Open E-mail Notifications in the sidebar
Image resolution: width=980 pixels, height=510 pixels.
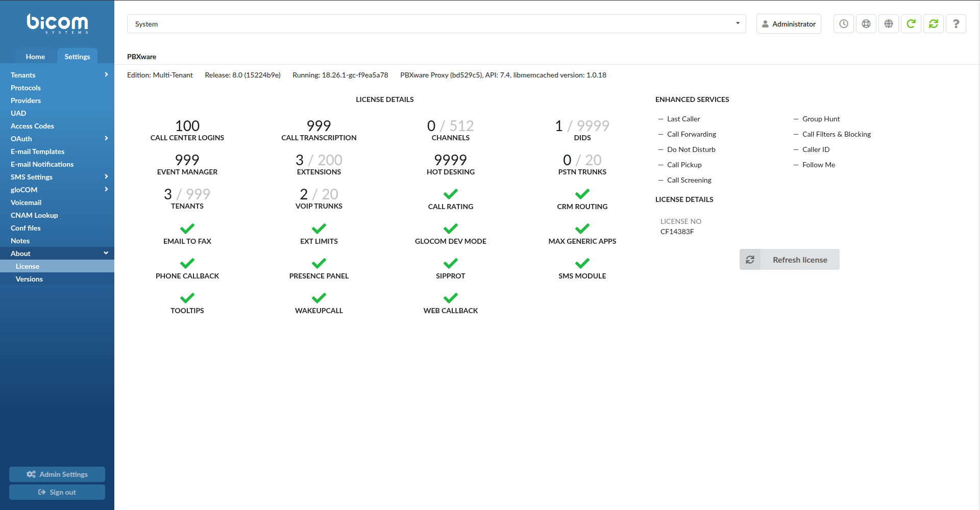(57, 164)
